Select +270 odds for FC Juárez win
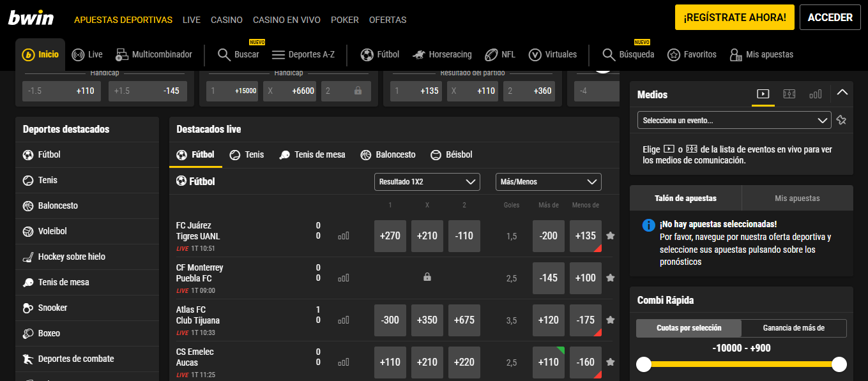The height and width of the screenshot is (381, 868). coord(390,236)
